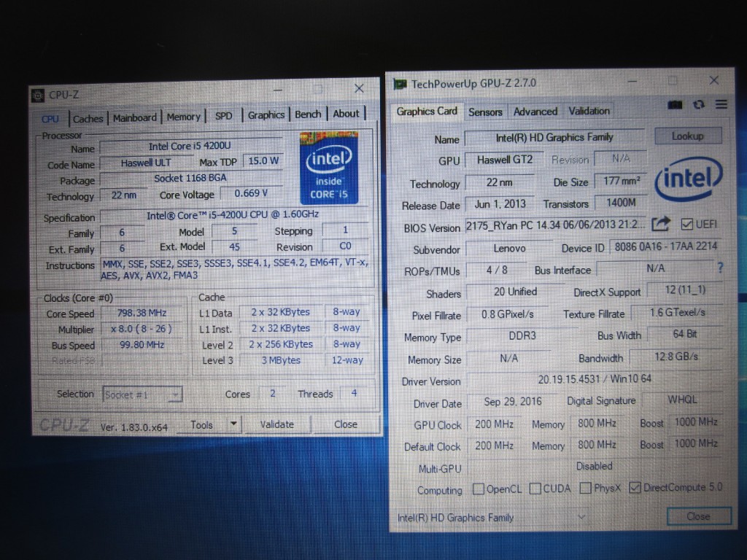Click the Core Voltage value 0.669 V

[x=251, y=193]
